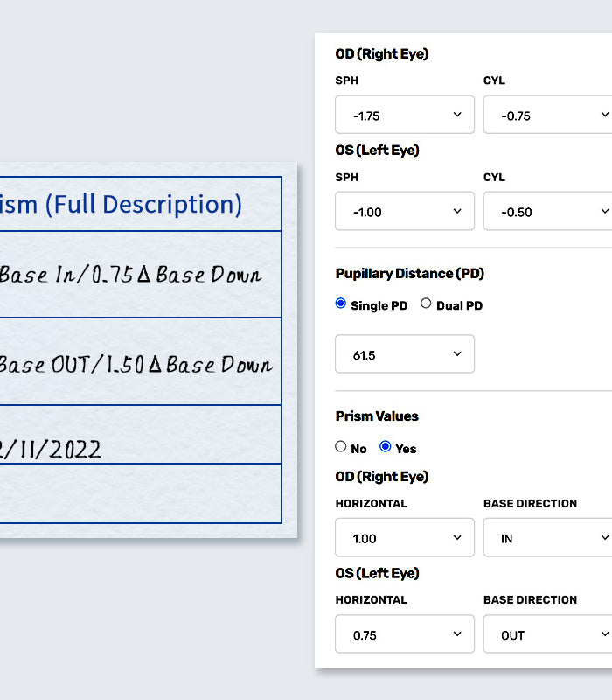This screenshot has height=700, width=612.
Task: Click the chevron arrow on OS SPH -1.00
Action: 457,211
